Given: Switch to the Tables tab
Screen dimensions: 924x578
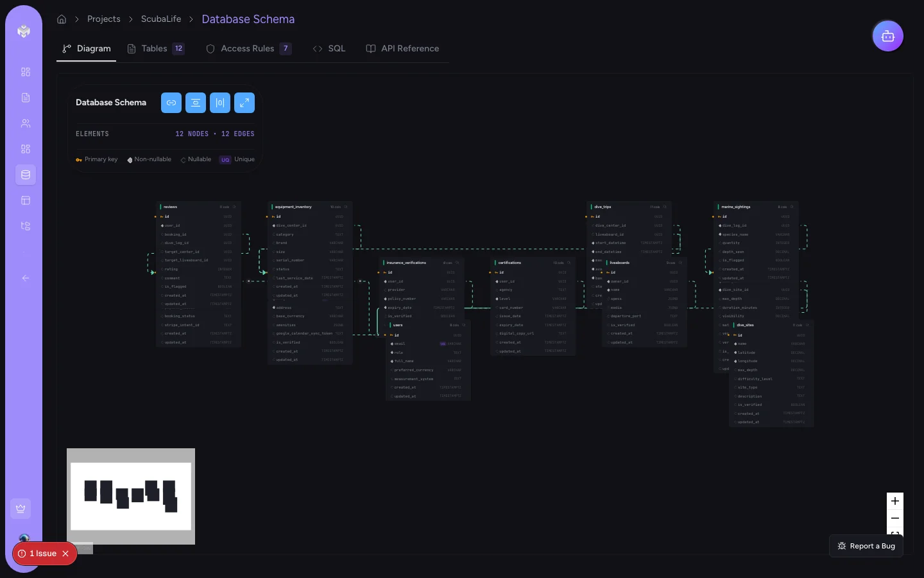Looking at the screenshot, I should tap(154, 49).
